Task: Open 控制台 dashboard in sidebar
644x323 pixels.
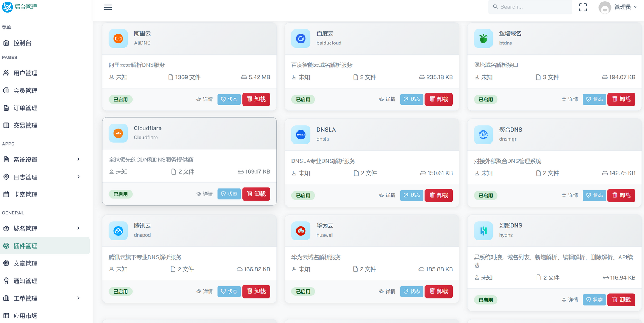Action: click(x=45, y=43)
